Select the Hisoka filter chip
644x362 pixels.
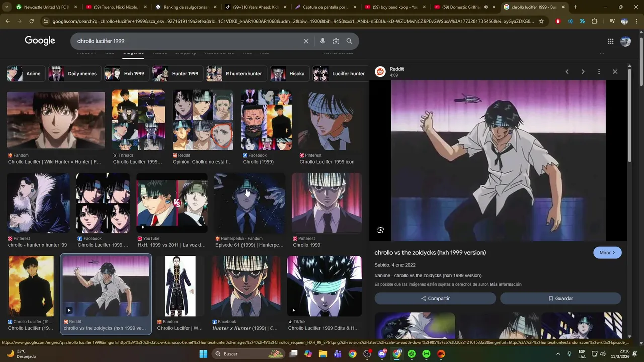(x=289, y=74)
